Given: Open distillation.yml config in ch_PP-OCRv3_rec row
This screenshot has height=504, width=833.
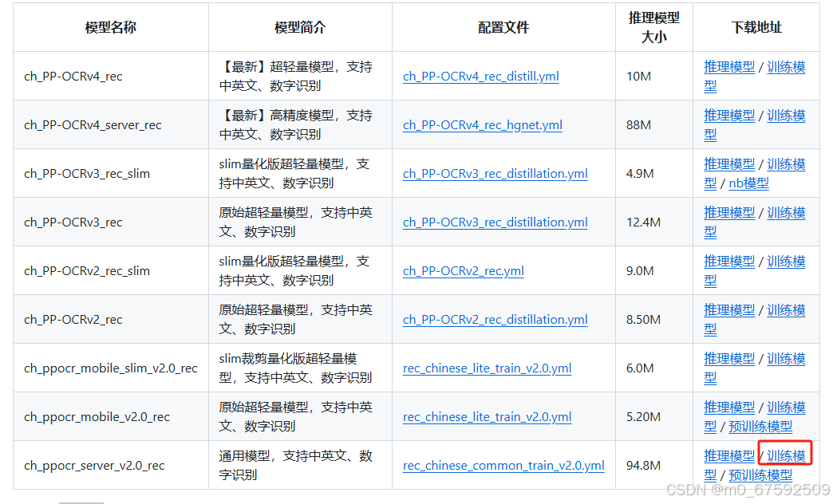Looking at the screenshot, I should pyautogui.click(x=495, y=222).
